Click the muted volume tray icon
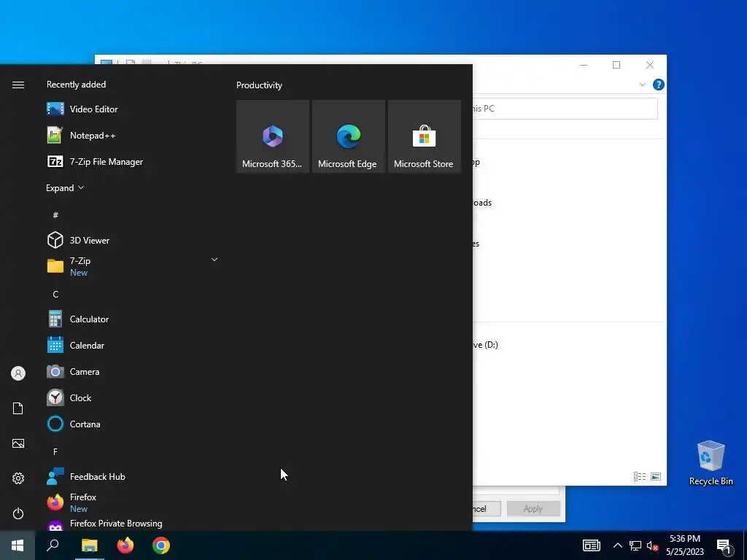The width and height of the screenshot is (747, 560). click(652, 546)
